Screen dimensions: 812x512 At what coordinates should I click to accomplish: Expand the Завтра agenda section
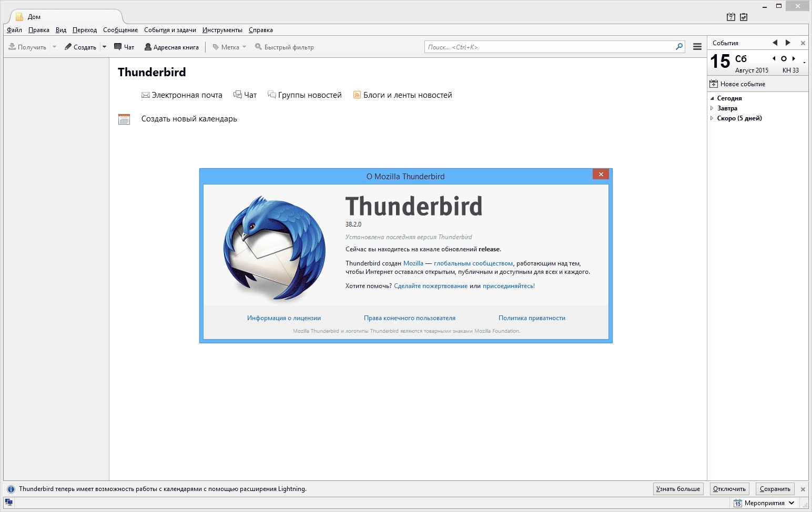tap(712, 108)
